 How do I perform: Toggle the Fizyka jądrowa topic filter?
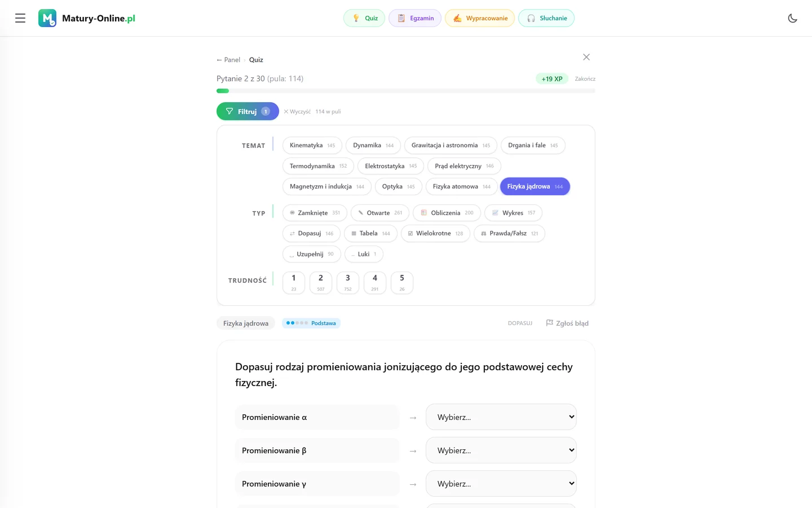click(535, 186)
